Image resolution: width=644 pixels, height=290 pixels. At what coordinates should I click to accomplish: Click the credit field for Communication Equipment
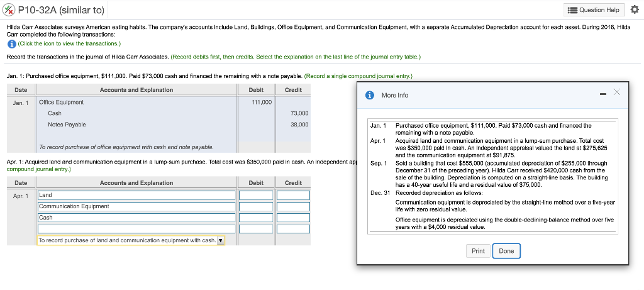click(293, 206)
